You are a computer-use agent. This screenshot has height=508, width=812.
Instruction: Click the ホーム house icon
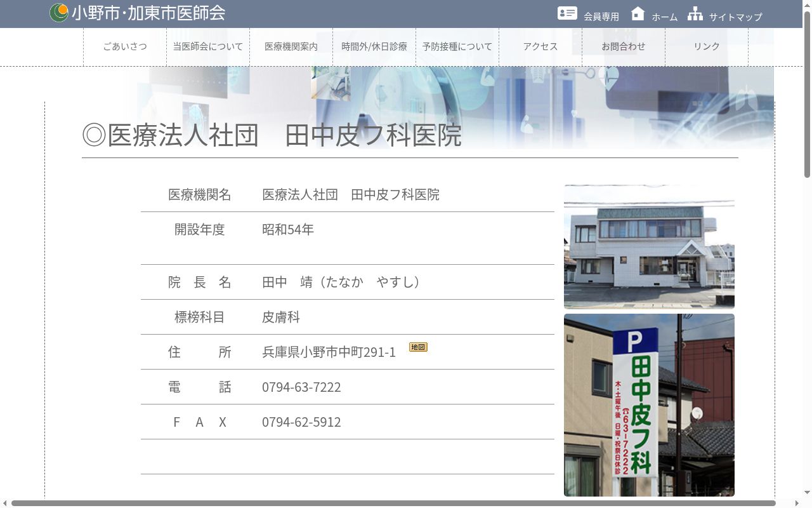tap(638, 13)
